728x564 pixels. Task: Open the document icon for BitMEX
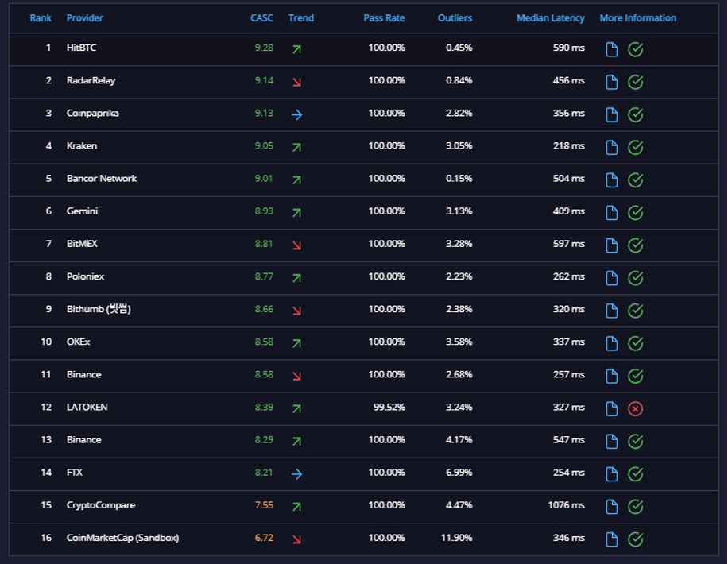point(611,245)
